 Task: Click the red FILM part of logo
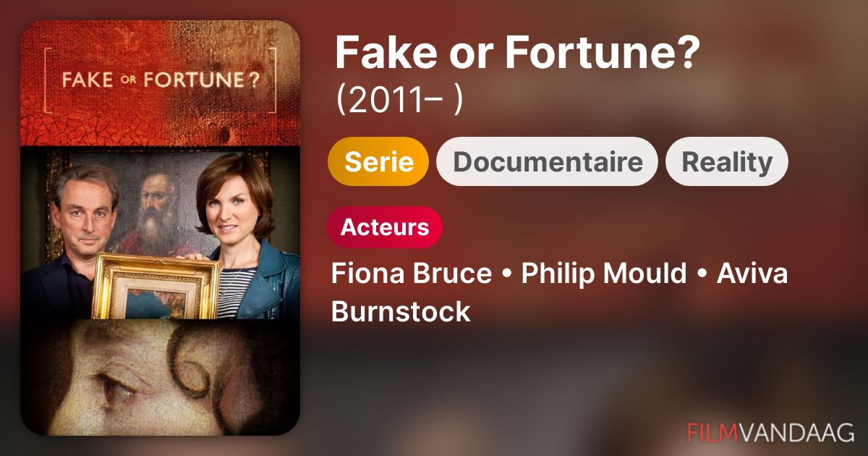click(712, 433)
